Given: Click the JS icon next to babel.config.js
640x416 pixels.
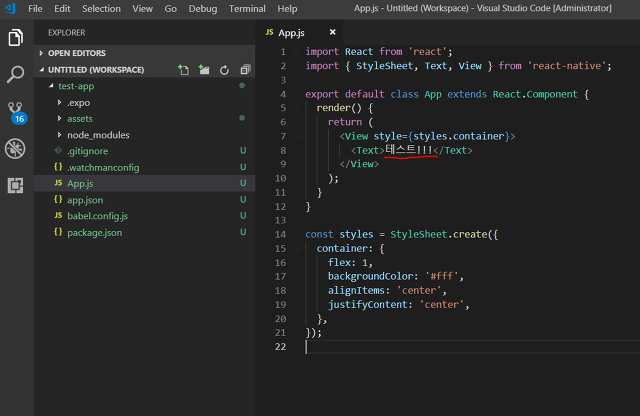Looking at the screenshot, I should [58, 215].
